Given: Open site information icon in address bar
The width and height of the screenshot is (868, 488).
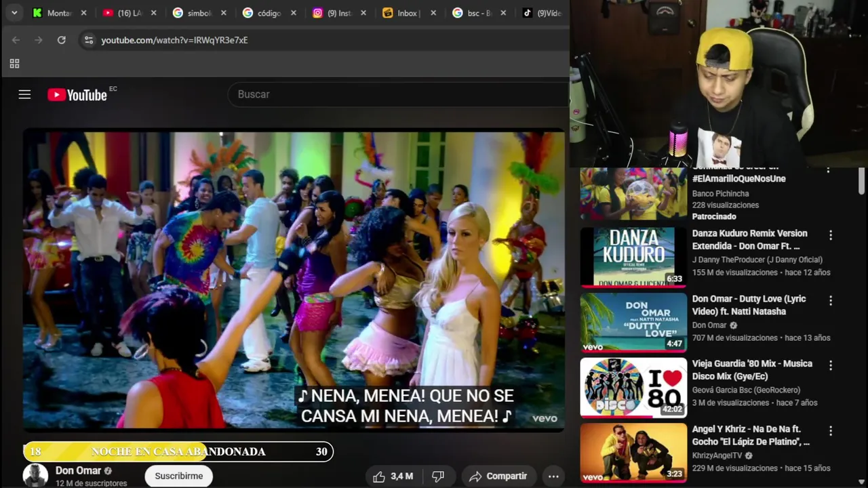Looking at the screenshot, I should coord(89,40).
